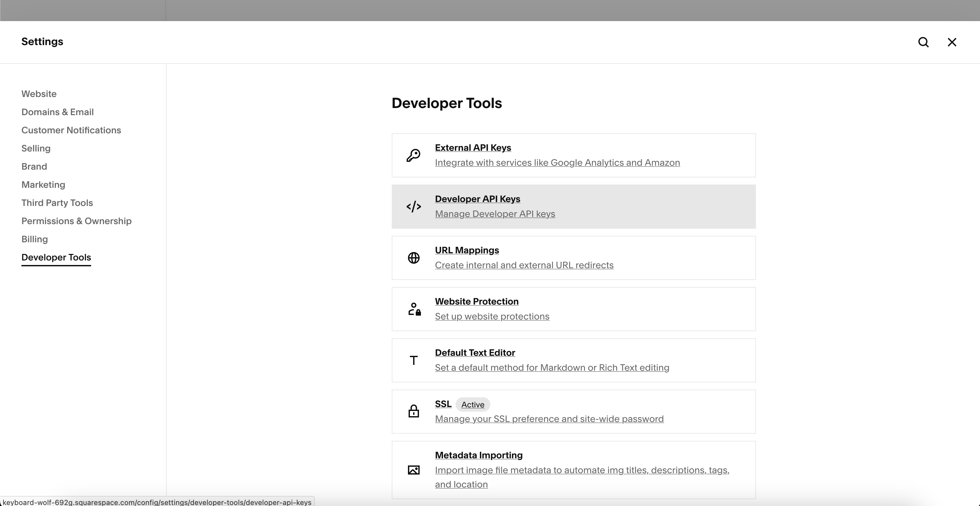Click the Developer Tools page heading
The image size is (980, 506).
tap(447, 103)
